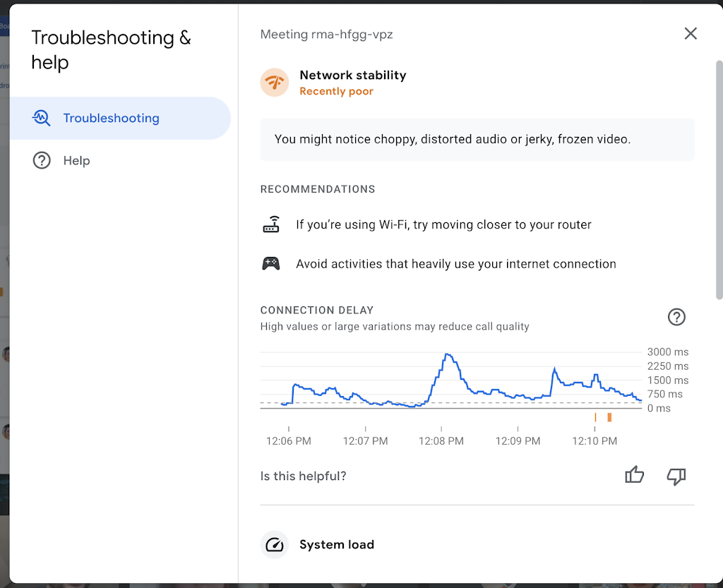The image size is (723, 588).
Task: Click the "Is this helpful?" prompt text
Action: pos(303,476)
